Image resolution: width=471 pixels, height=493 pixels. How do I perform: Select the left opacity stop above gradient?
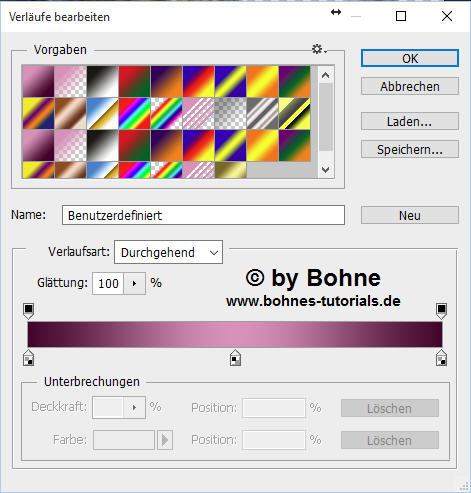click(29, 311)
